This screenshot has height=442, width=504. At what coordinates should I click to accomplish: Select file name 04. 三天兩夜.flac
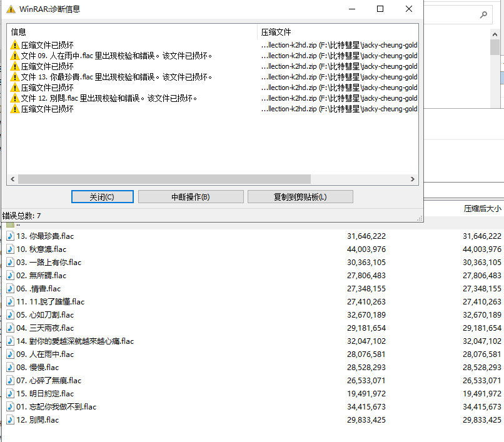tap(45, 328)
